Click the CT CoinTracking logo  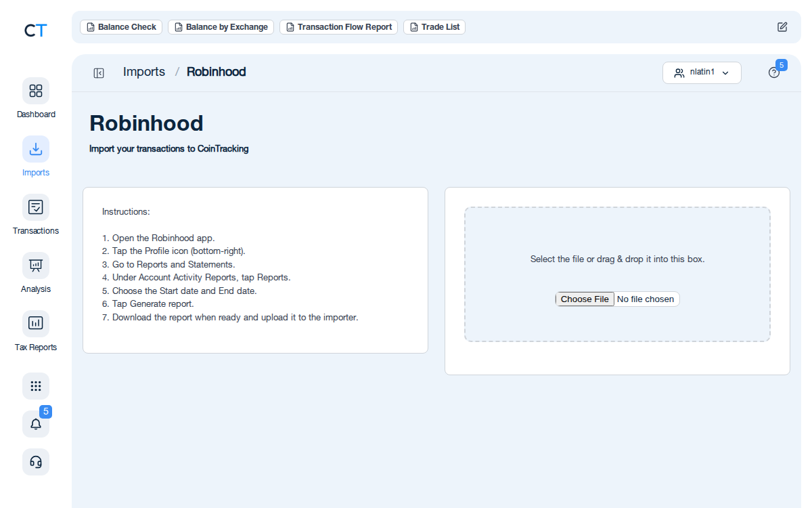35,30
